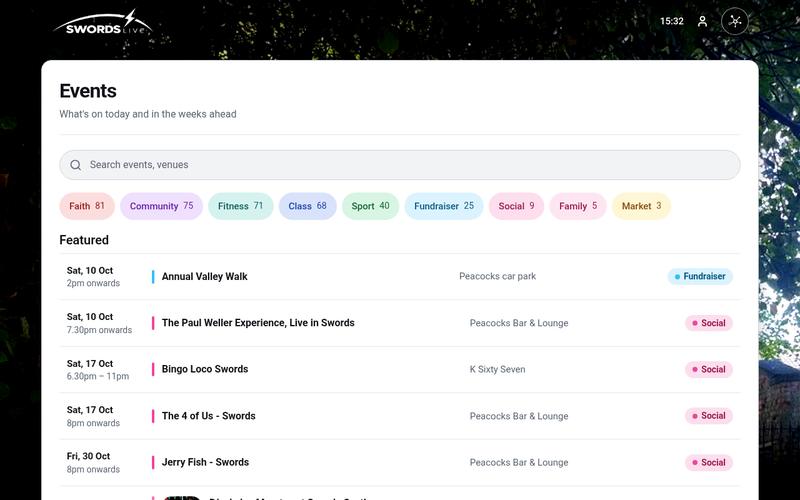The height and width of the screenshot is (500, 800).
Task: Filter events by Community category
Action: click(x=161, y=206)
